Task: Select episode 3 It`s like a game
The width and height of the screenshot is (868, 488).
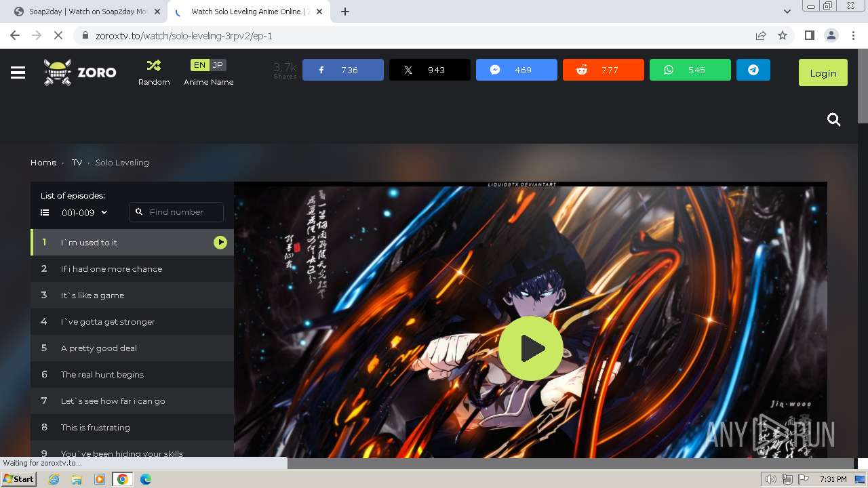Action: [132, 296]
